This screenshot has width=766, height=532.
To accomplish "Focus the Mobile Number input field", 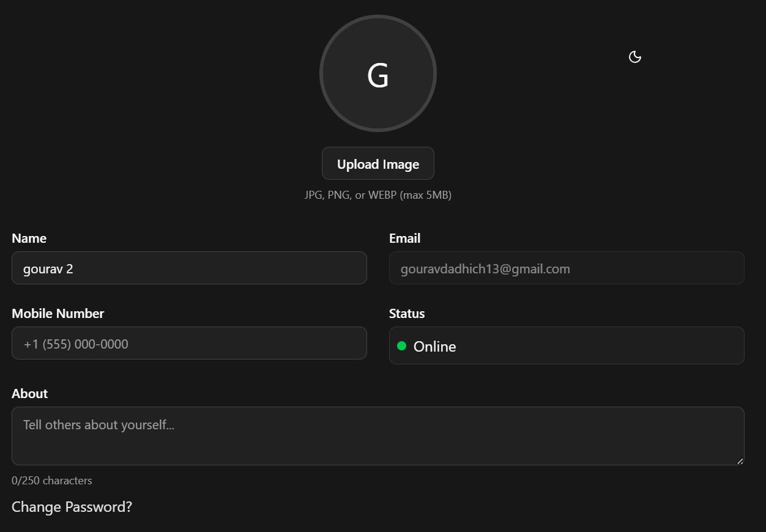I will click(x=189, y=344).
